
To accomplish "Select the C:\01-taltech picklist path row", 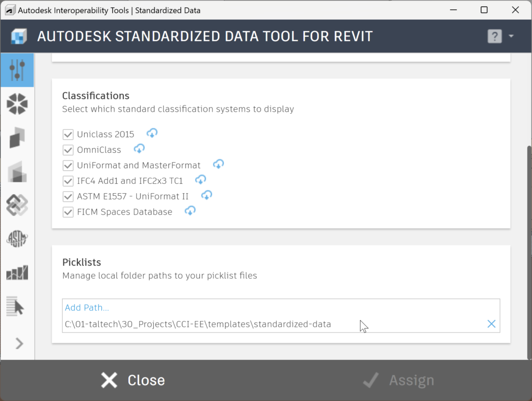I will click(x=281, y=324).
